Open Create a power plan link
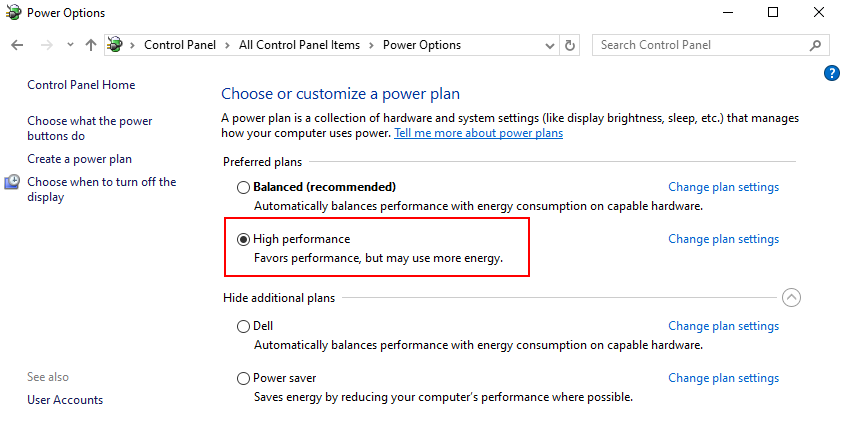842x426 pixels. [x=79, y=159]
